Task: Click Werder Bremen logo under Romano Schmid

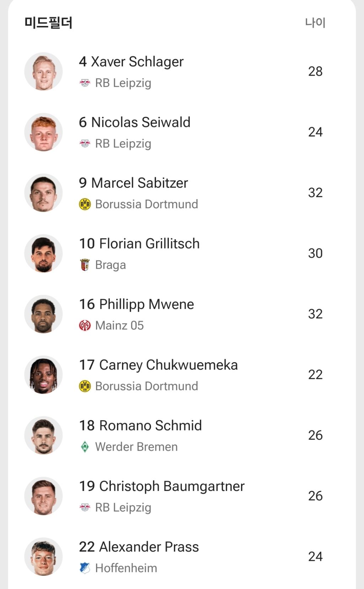Action: (85, 447)
